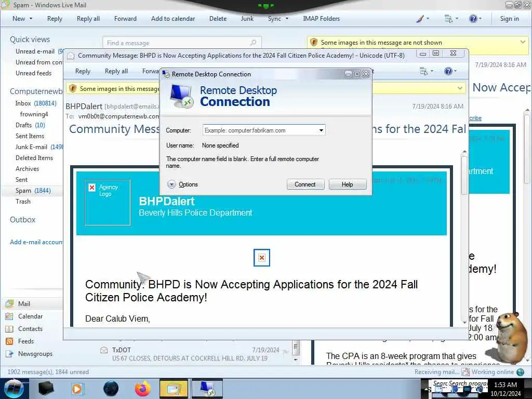Expand Options in Remote Desktop Connection
Screen dimensions: 532x399
(182, 184)
